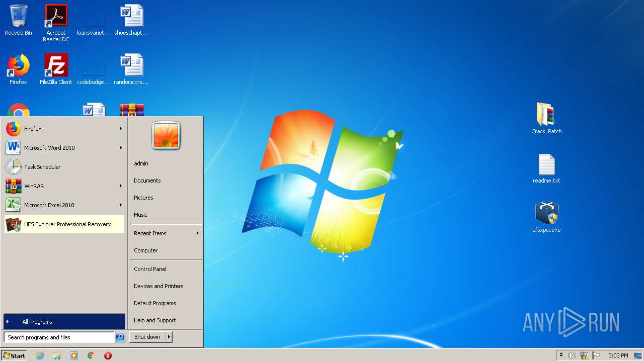Select the randomcore Word document

click(131, 69)
